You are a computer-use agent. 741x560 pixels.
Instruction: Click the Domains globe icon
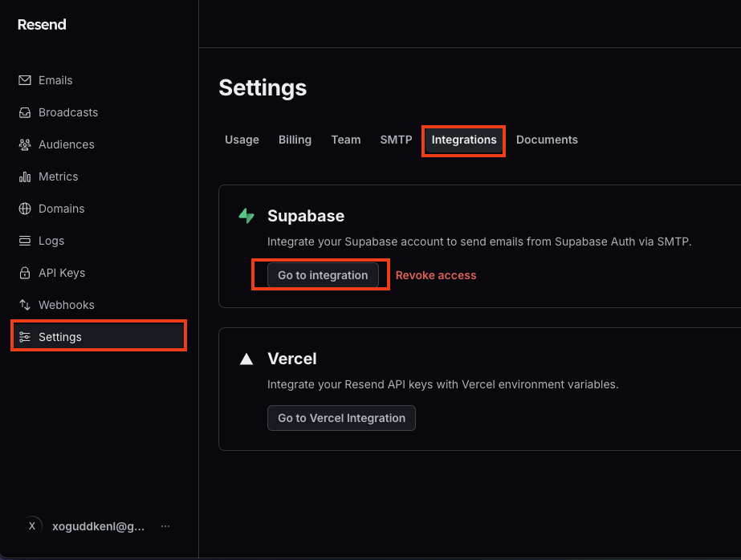(x=25, y=209)
